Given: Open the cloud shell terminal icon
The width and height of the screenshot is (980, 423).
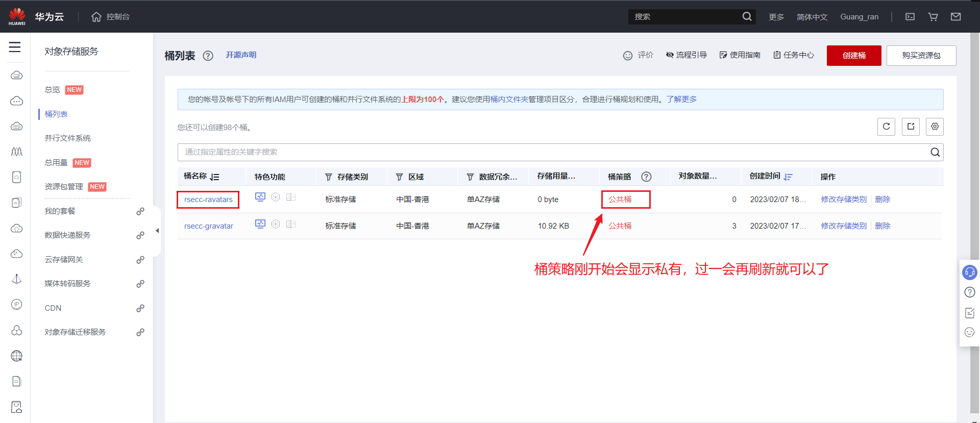Looking at the screenshot, I should pos(910,17).
